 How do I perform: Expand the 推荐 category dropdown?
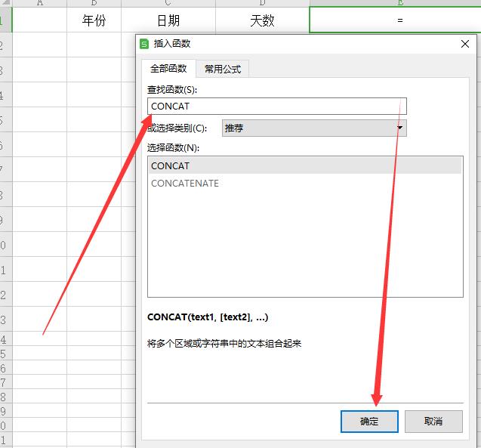point(400,128)
